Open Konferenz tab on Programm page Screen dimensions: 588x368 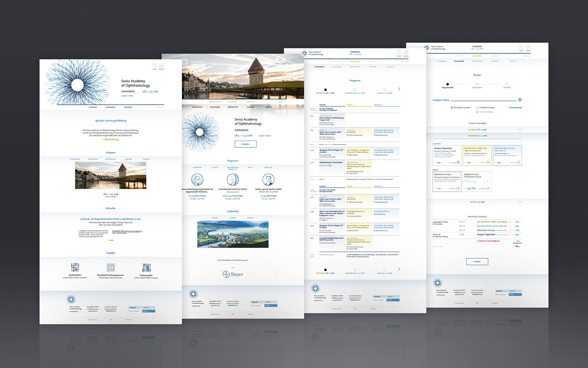pyautogui.click(x=319, y=67)
